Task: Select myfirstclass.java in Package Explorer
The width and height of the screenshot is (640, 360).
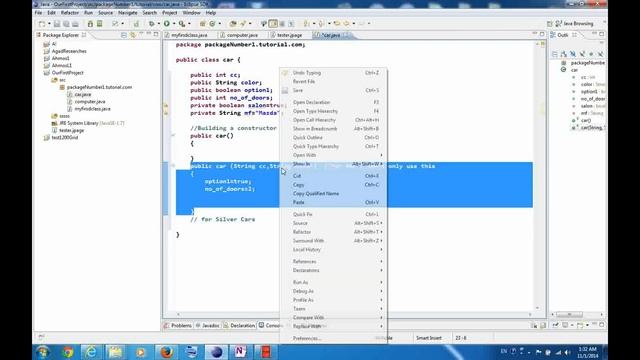Action: 89,109
